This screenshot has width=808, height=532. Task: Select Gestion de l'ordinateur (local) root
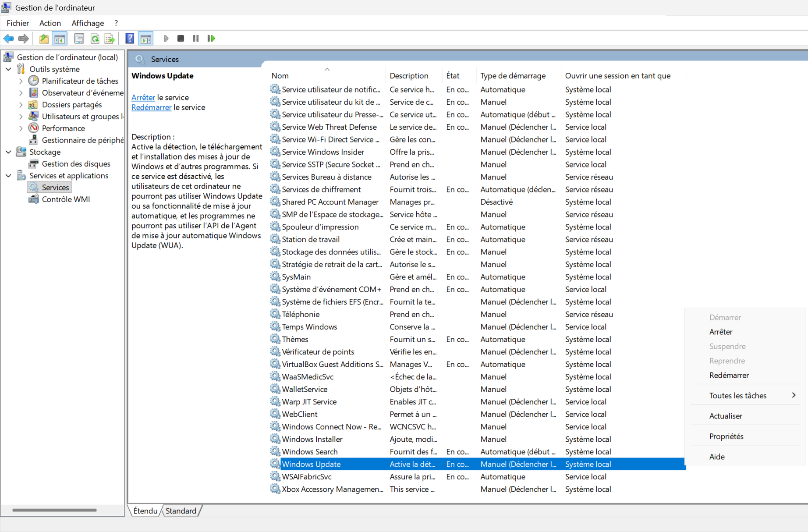coord(67,57)
